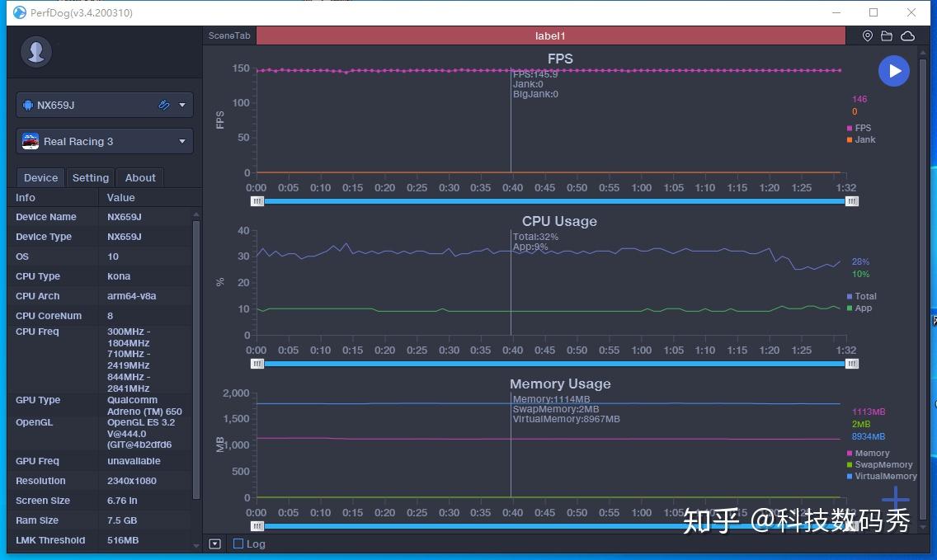Switch to the Setting tab
Viewport: 937px width, 560px height.
coord(90,177)
